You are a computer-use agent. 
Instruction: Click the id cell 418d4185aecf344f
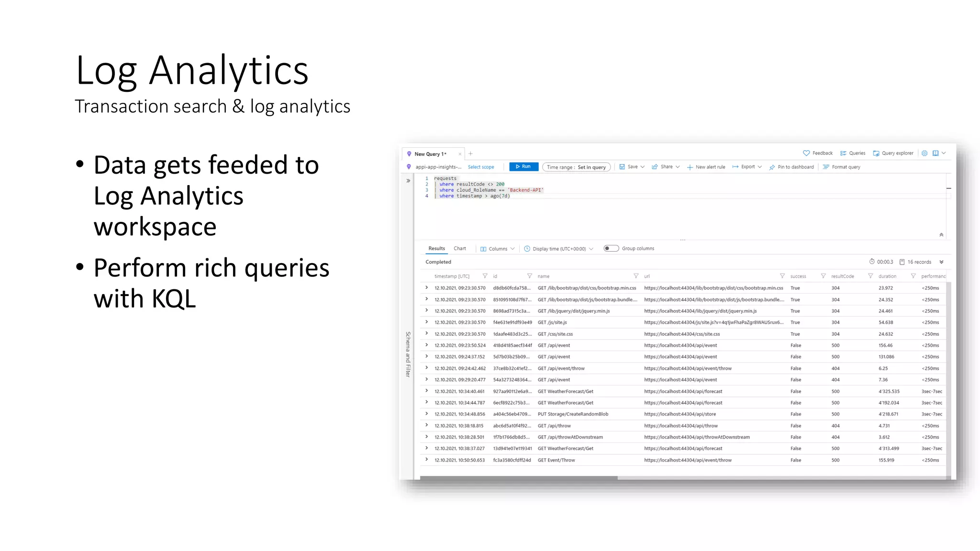click(x=512, y=345)
